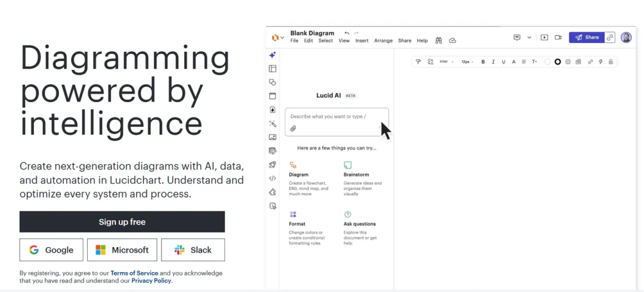Open the comments speech bubble icon
The height and width of the screenshot is (292, 644).
[x=517, y=38]
